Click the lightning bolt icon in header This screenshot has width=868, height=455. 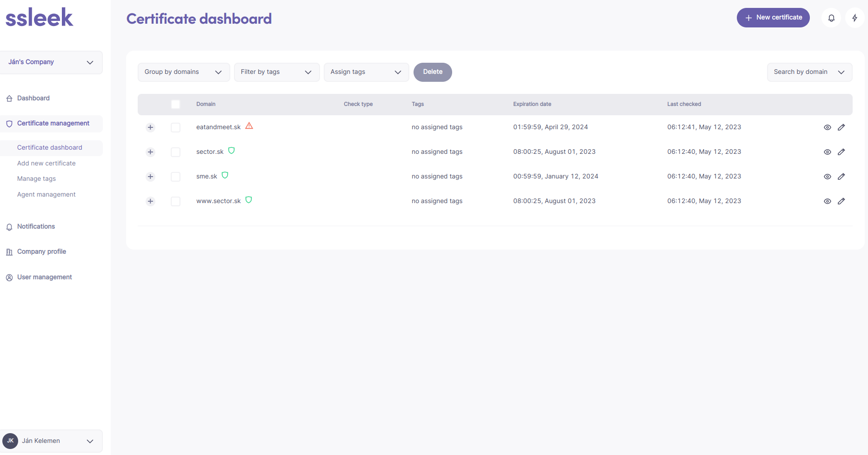855,18
